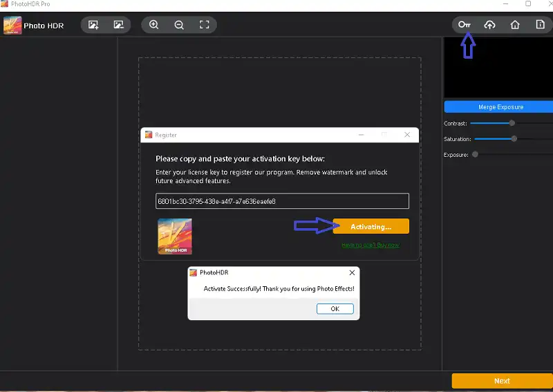Click the Saturation slider handle
Screen dimensions: 553x392
tap(514, 139)
